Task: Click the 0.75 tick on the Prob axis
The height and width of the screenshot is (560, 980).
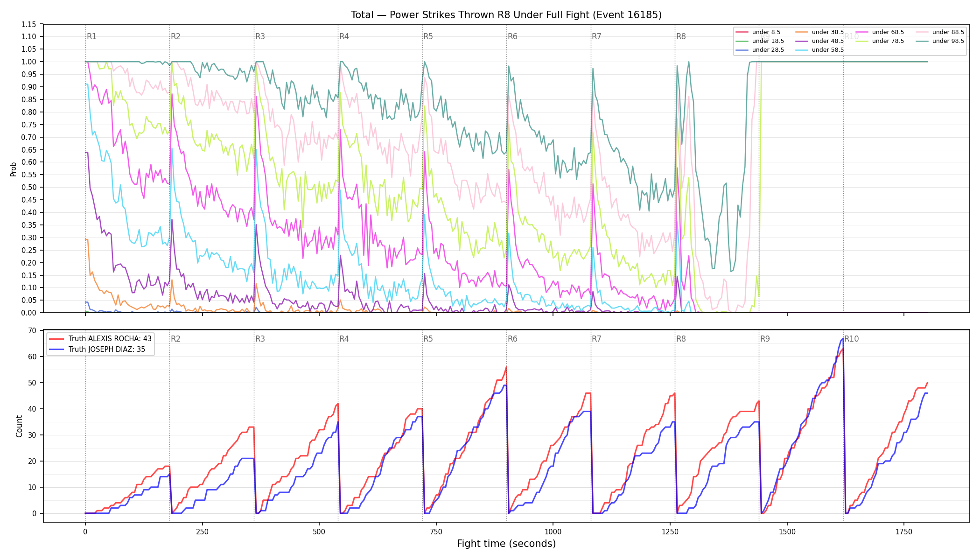Action: 29,125
